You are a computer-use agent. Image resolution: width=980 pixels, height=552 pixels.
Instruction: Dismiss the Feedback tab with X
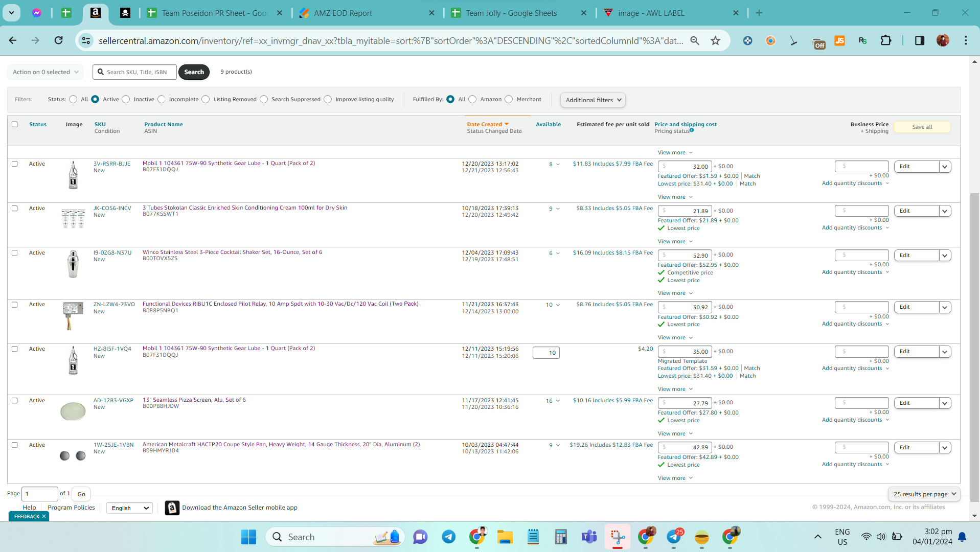click(44, 516)
